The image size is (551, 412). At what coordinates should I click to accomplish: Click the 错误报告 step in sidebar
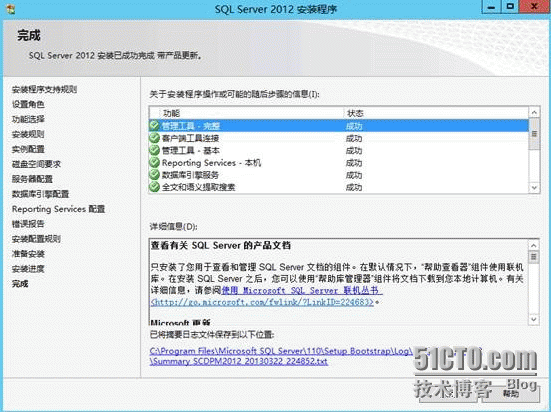(28, 224)
